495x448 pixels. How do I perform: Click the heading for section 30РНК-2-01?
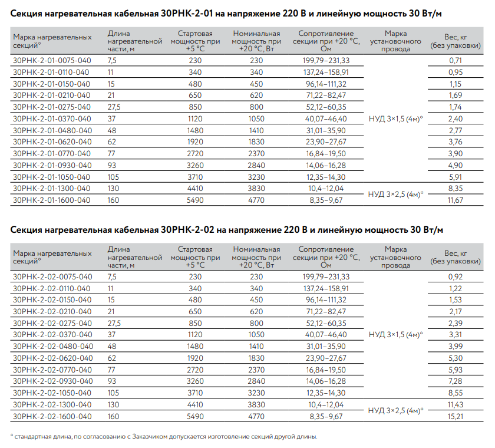(x=226, y=14)
